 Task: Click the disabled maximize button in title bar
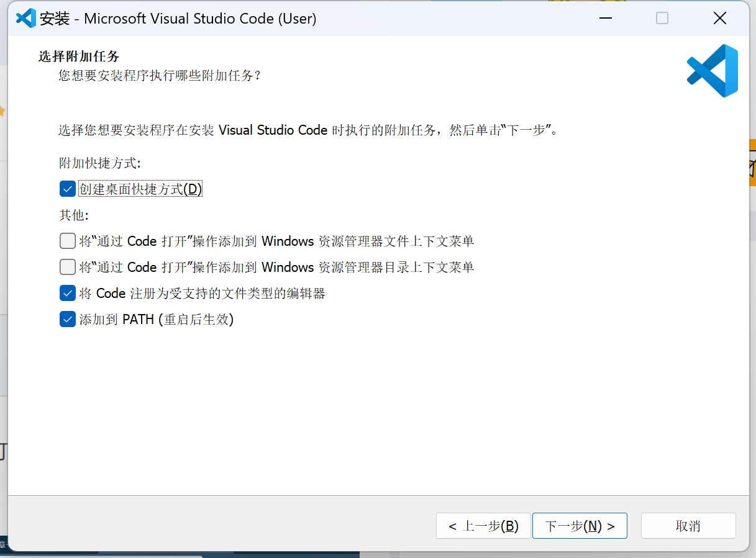coord(662,18)
